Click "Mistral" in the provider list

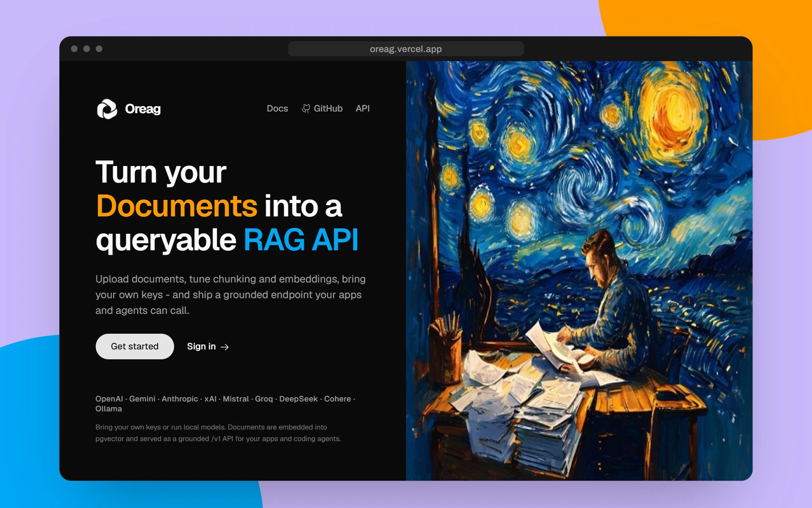click(236, 399)
